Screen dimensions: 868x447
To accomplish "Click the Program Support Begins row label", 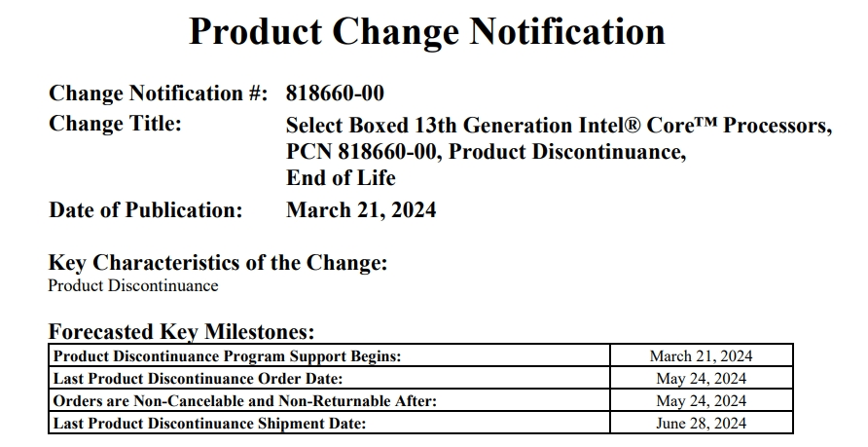I will tap(227, 355).
